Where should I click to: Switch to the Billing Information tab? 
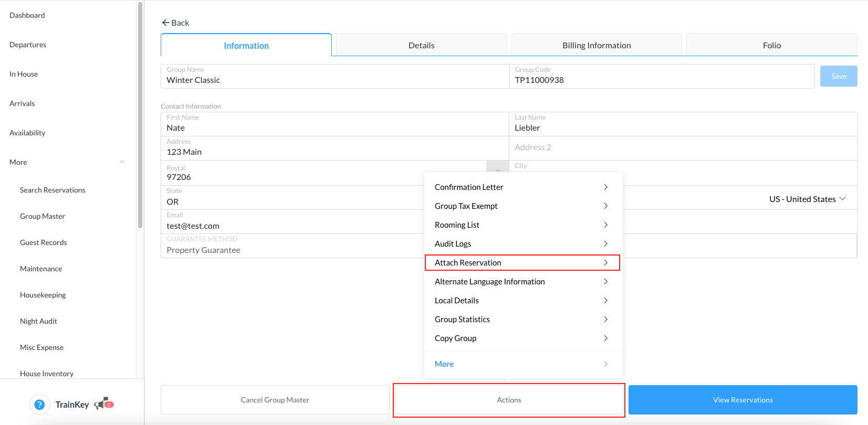[x=597, y=45]
